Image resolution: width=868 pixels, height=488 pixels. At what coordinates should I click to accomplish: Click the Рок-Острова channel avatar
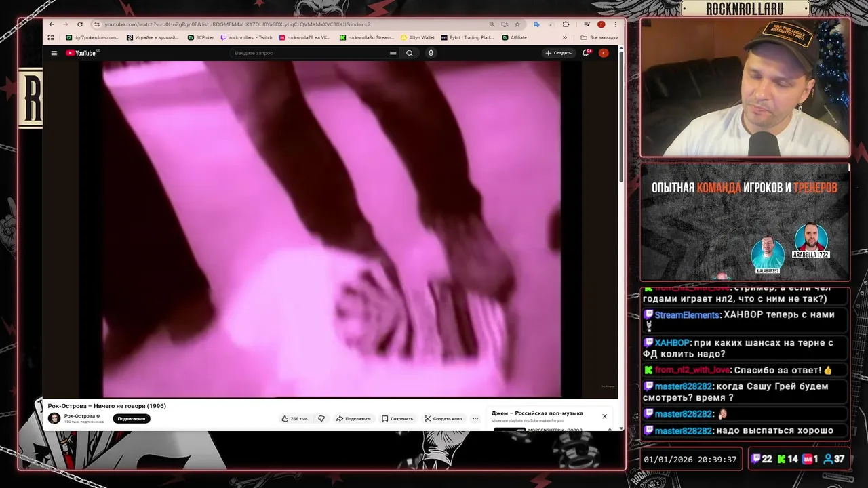(x=54, y=418)
